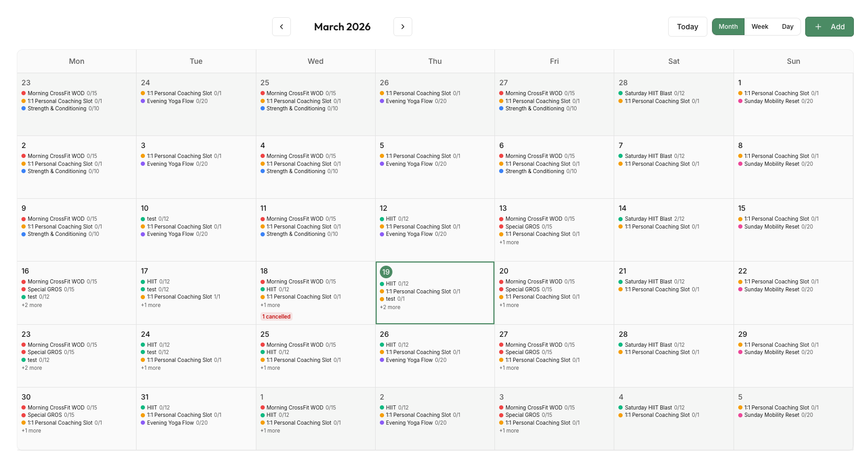
Task: Expand +1 more on Friday 20
Action: pyautogui.click(x=509, y=305)
